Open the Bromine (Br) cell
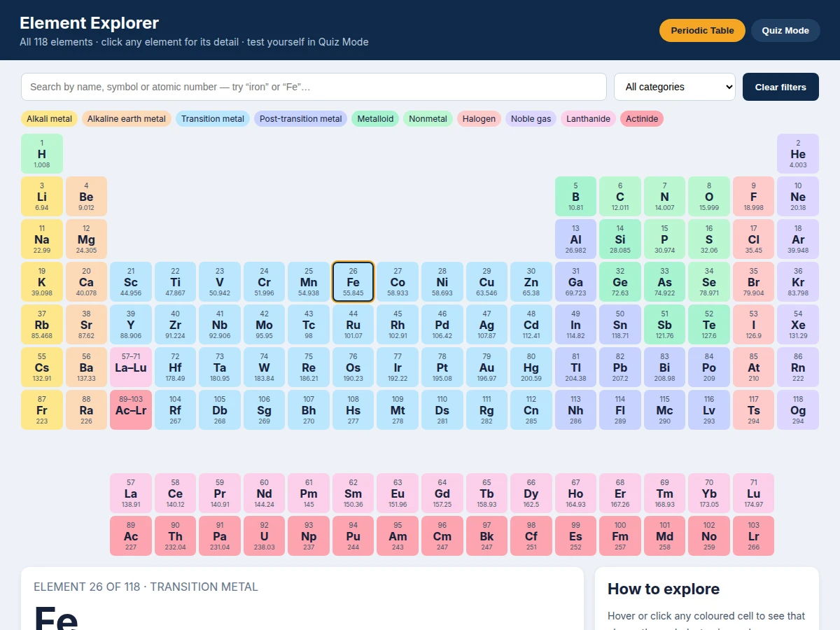 (754, 282)
